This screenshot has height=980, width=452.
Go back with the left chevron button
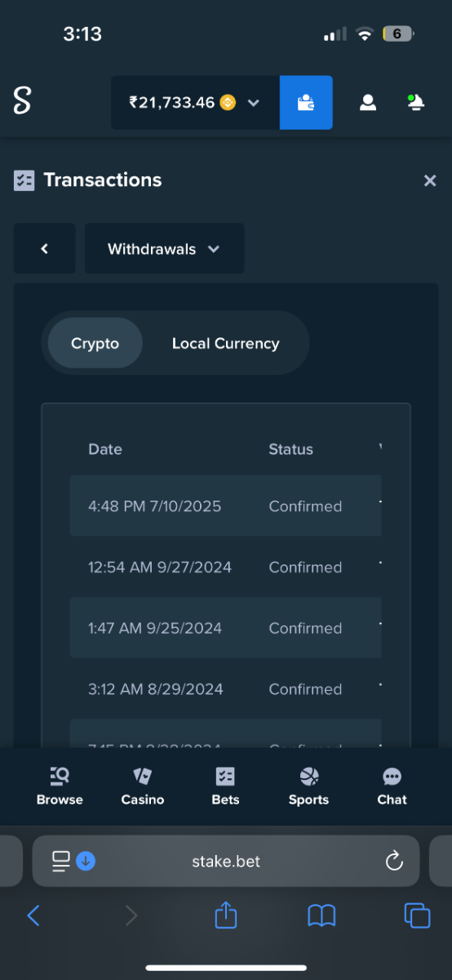point(45,249)
